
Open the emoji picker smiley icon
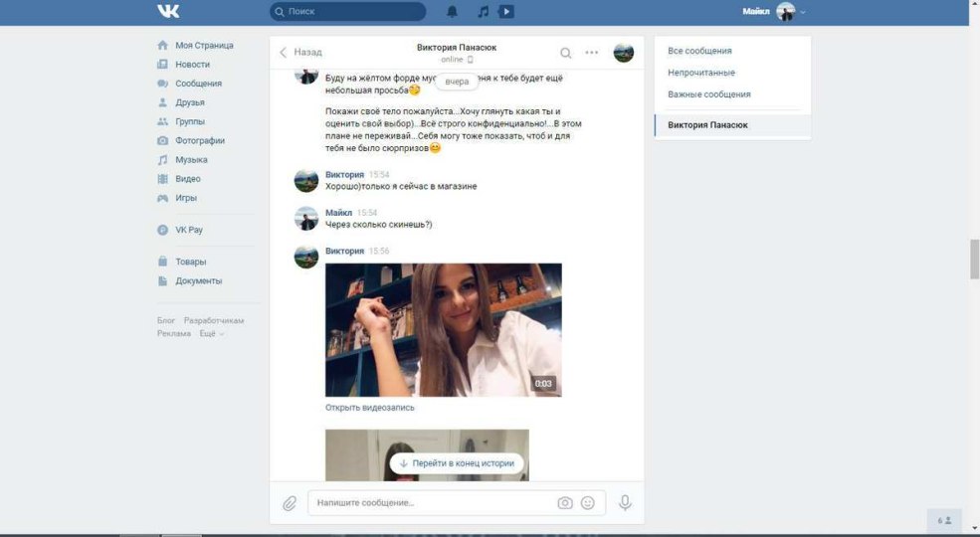[x=588, y=503]
